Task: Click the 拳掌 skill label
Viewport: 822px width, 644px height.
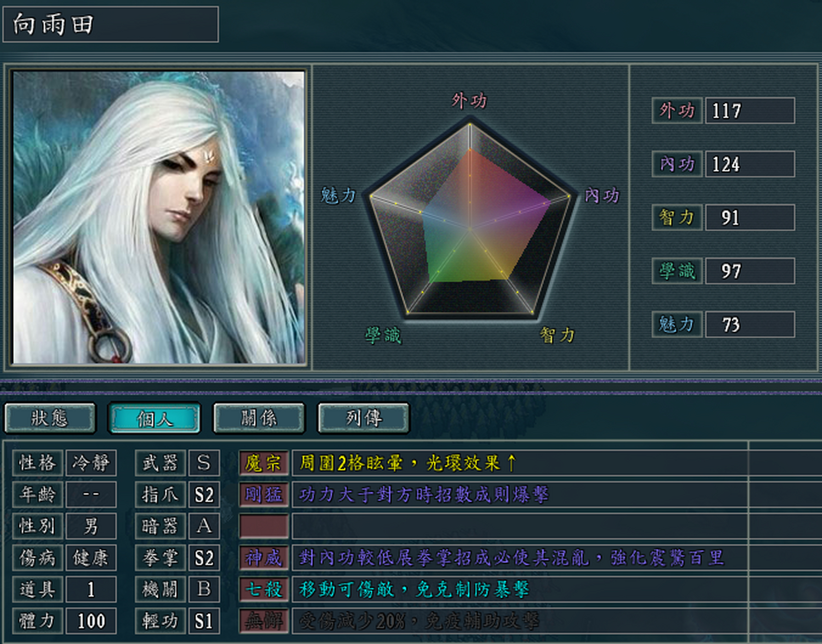Action: tap(161, 558)
